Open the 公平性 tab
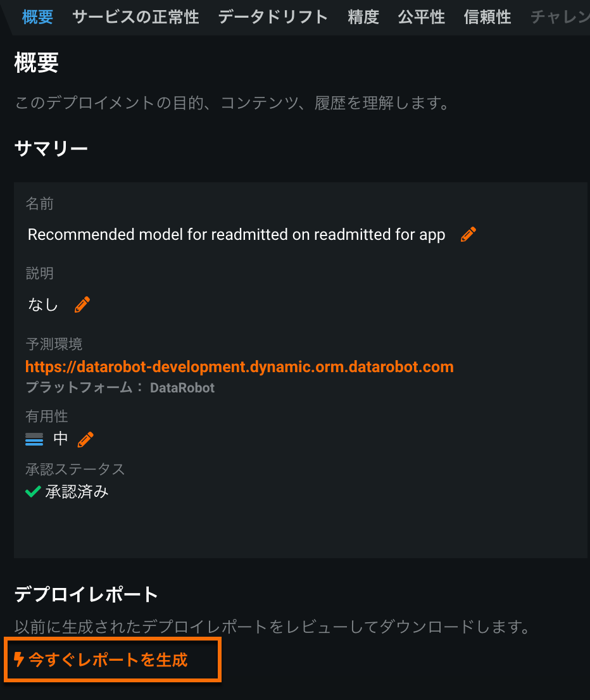Screen dimensions: 590x700 [422, 17]
